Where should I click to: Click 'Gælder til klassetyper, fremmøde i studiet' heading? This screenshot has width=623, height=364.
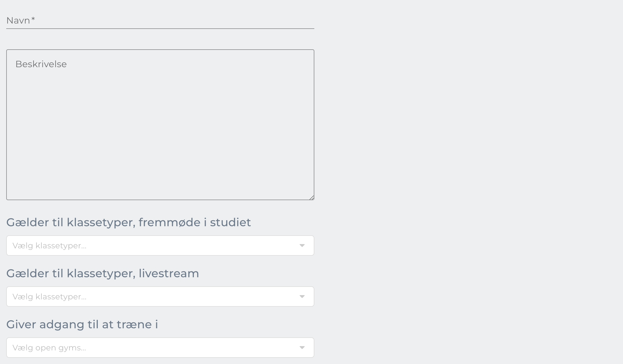(x=129, y=223)
